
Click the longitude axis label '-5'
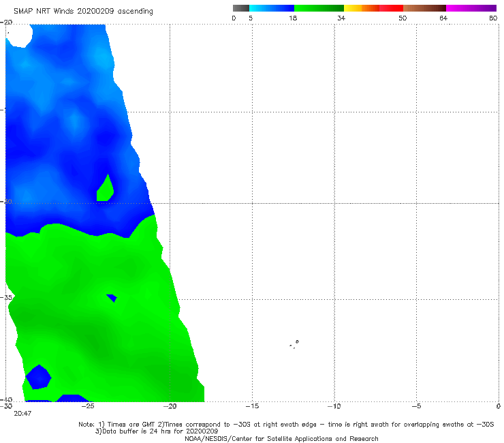(x=416, y=406)
